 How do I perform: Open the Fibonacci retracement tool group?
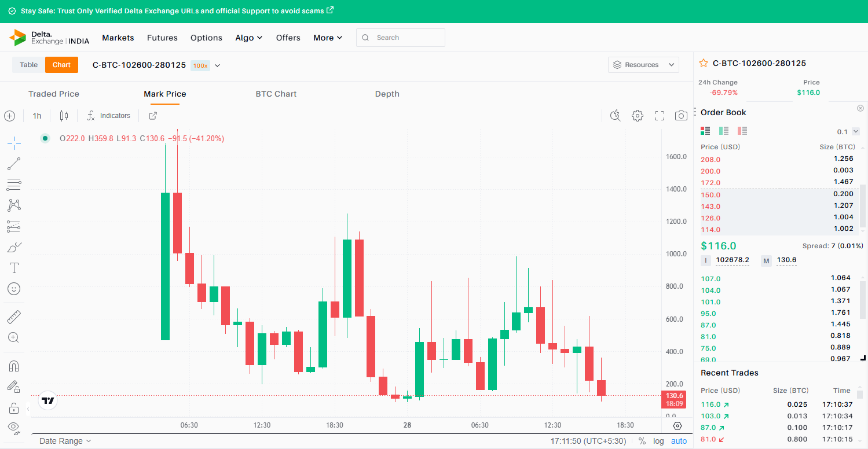tap(14, 185)
